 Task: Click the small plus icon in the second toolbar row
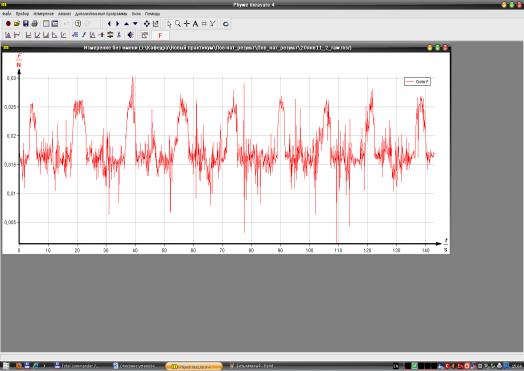point(102,35)
